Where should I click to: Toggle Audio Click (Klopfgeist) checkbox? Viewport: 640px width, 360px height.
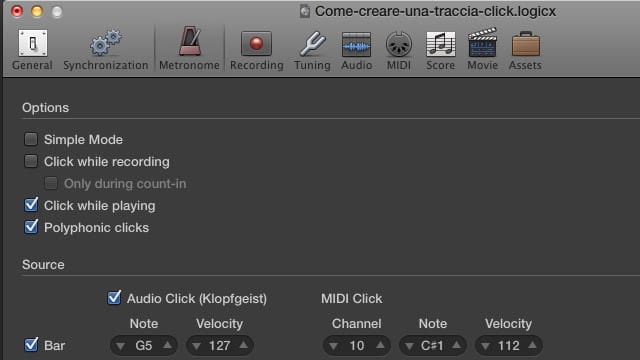114,298
